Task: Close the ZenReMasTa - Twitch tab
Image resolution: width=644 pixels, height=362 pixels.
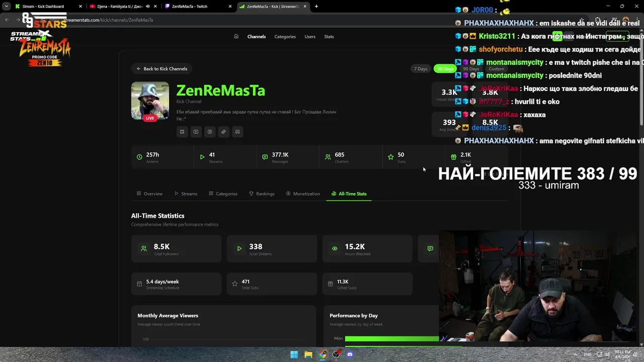Action: click(x=230, y=7)
